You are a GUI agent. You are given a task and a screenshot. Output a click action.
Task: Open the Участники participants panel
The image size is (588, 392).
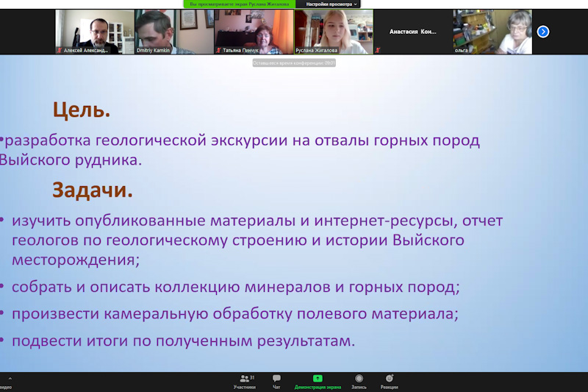click(x=244, y=381)
